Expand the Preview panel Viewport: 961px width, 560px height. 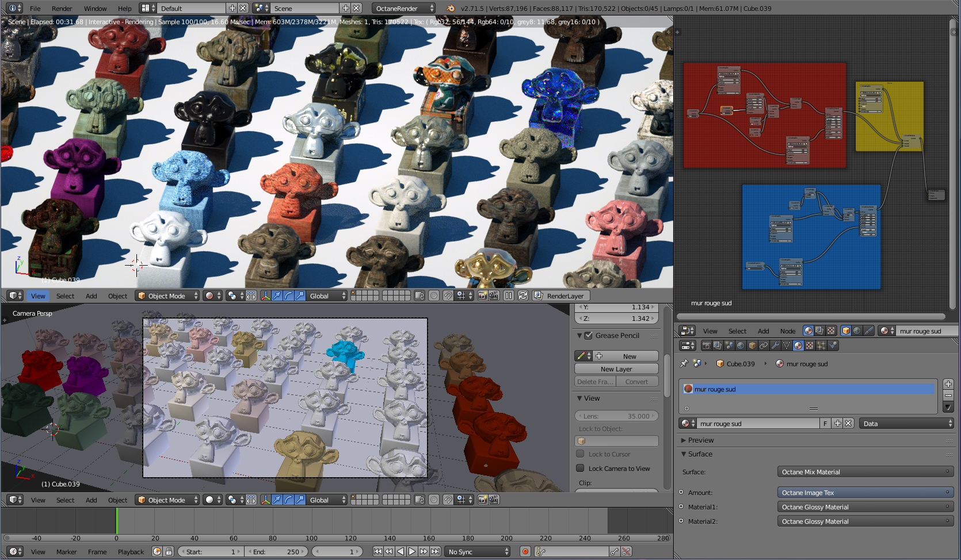click(700, 440)
